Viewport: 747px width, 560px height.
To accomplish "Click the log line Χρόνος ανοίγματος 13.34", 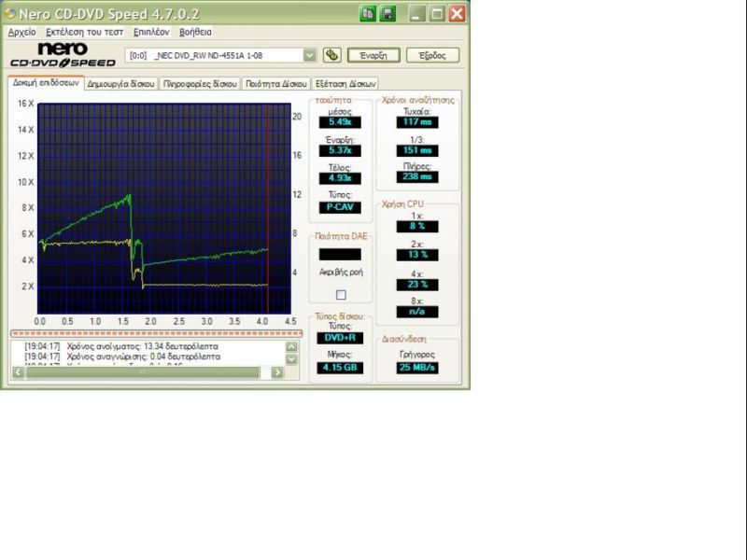I will tap(122, 346).
